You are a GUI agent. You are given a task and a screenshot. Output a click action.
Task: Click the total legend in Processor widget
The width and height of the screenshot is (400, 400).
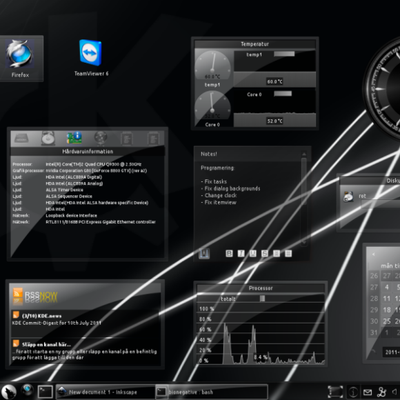pos(228,299)
